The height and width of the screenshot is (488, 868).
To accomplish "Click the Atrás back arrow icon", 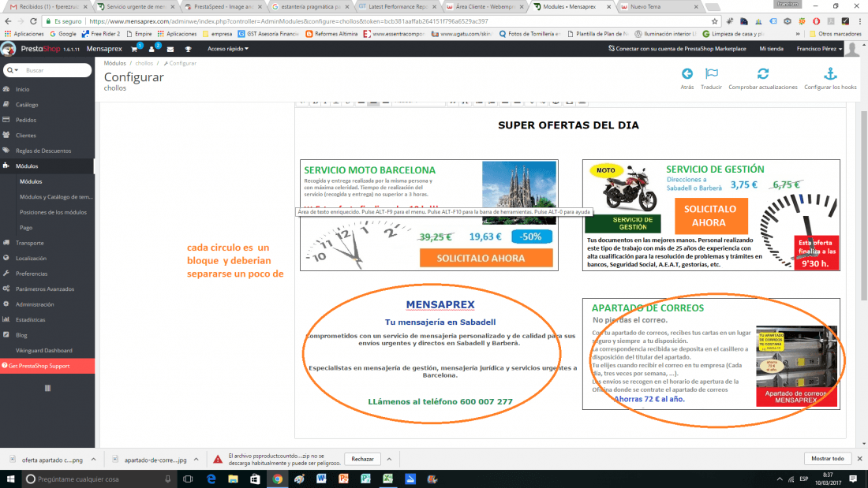I will click(x=687, y=73).
